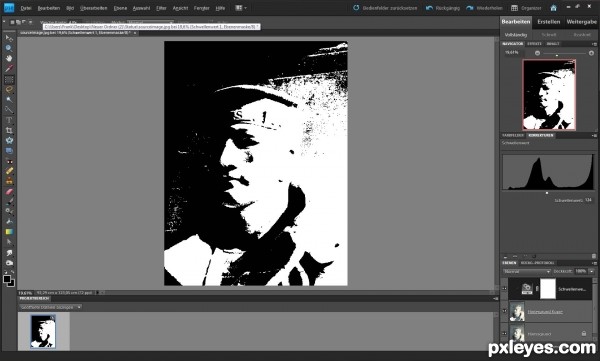Choose Add to Selection mode

pyautogui.click(x=18, y=23)
